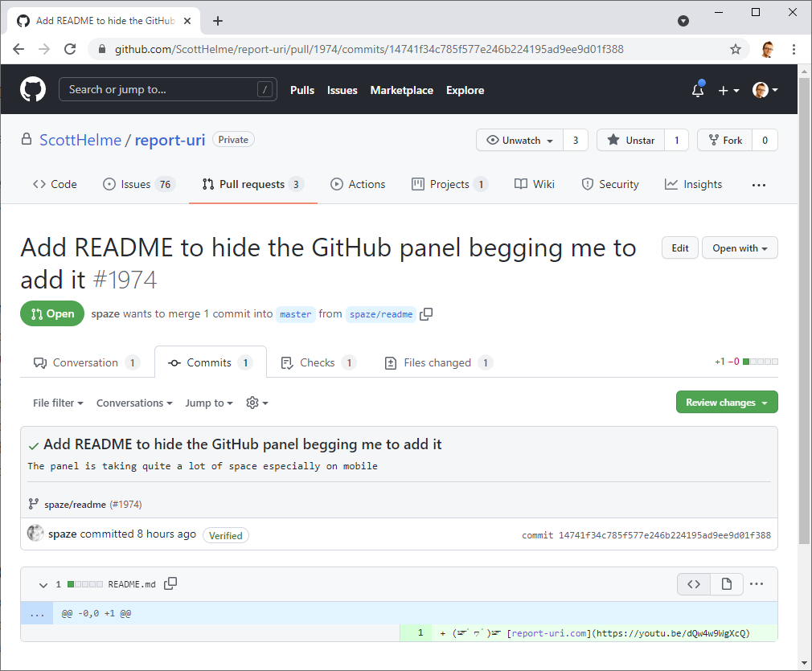Fork the repository
This screenshot has width=812, height=671.
(725, 141)
